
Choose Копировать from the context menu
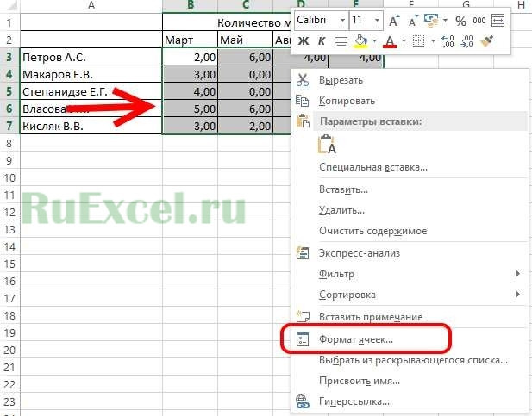pyautogui.click(x=410, y=101)
